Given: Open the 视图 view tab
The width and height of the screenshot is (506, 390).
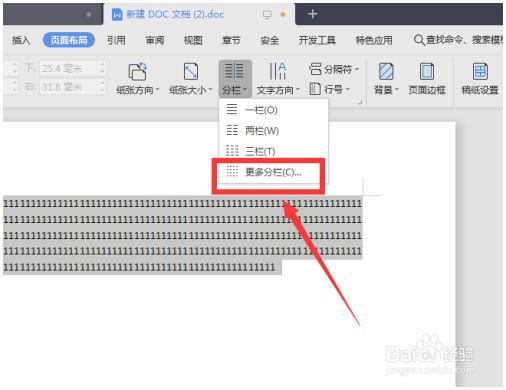Looking at the screenshot, I should 193,40.
